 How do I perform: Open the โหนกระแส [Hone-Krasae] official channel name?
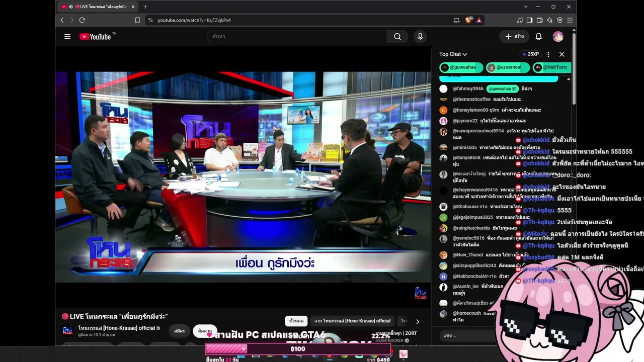(116, 328)
